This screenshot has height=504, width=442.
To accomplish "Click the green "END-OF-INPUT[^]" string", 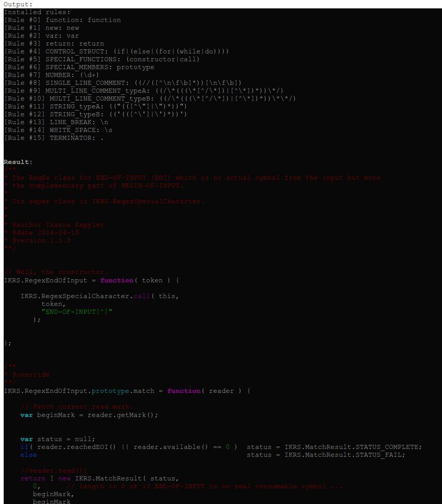I will point(77,312).
